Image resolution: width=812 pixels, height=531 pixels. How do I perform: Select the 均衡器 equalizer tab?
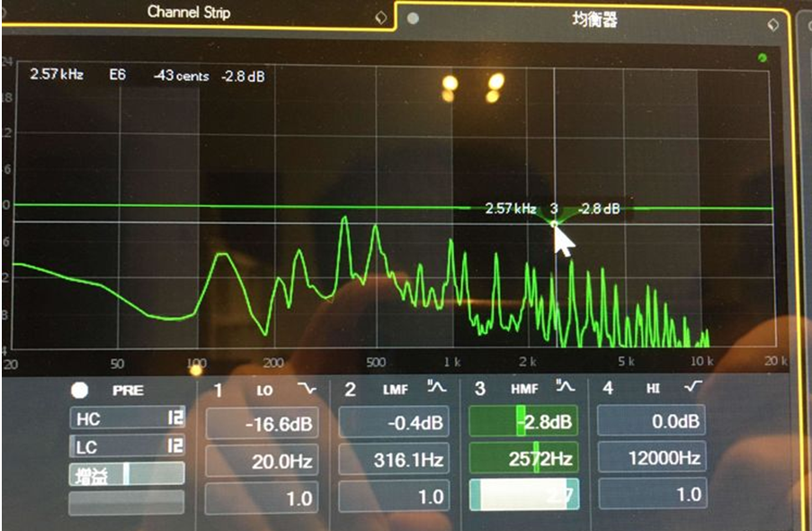(x=594, y=19)
